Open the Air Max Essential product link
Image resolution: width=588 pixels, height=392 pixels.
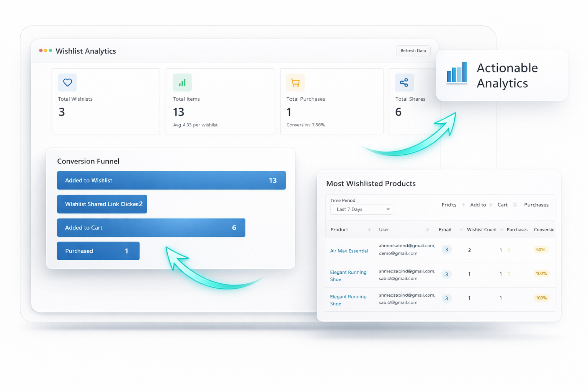click(349, 251)
